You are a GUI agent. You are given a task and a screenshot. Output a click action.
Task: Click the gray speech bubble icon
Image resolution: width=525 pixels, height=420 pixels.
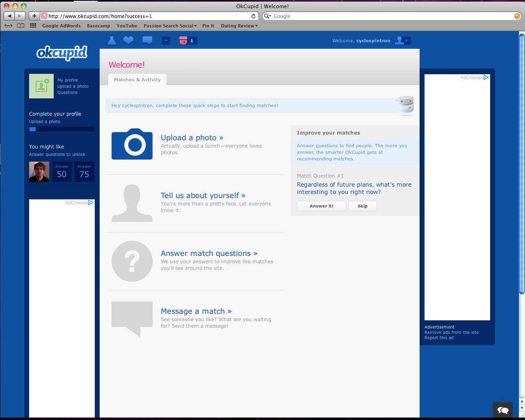pos(132,319)
